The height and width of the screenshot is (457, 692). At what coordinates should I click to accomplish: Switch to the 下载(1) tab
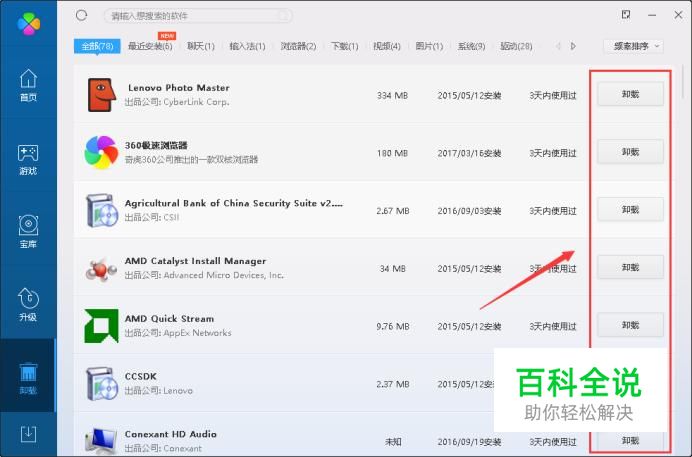(345, 46)
